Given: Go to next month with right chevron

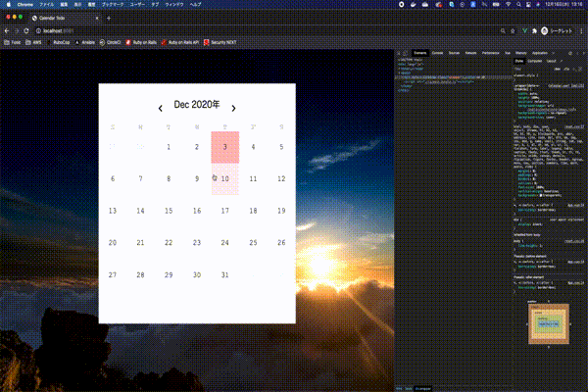Looking at the screenshot, I should coord(233,109).
